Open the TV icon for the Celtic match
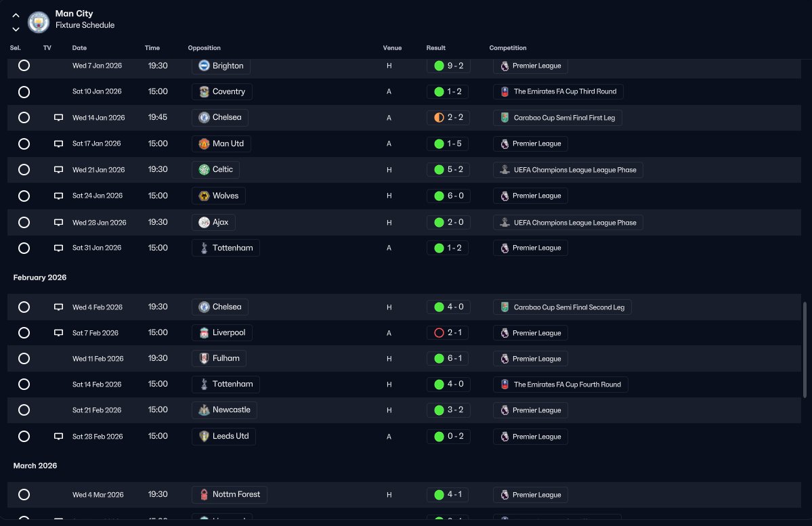The image size is (812, 526). coord(58,170)
